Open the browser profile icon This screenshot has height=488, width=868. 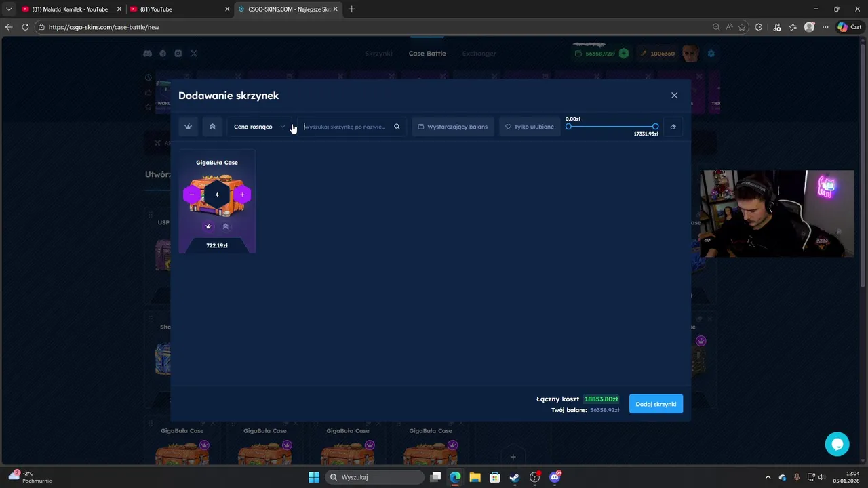click(809, 27)
